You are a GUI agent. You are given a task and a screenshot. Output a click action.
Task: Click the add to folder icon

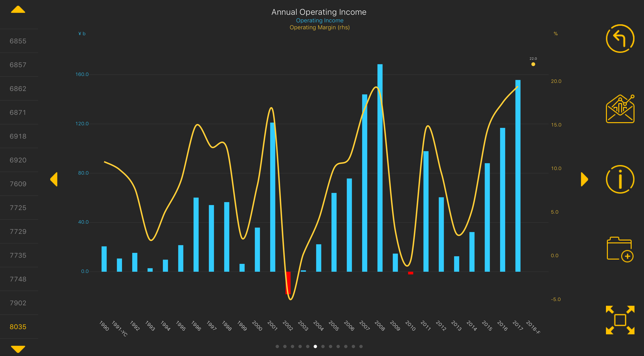[620, 249]
